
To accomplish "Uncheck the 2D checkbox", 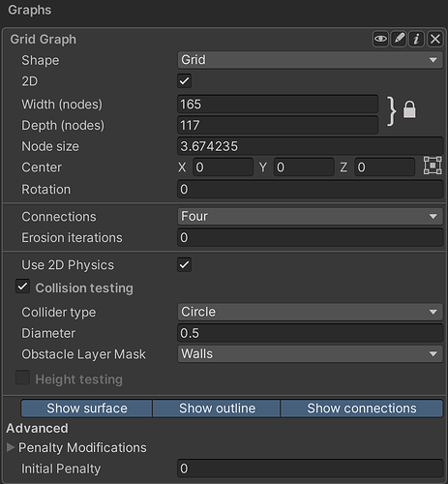I will pyautogui.click(x=184, y=80).
